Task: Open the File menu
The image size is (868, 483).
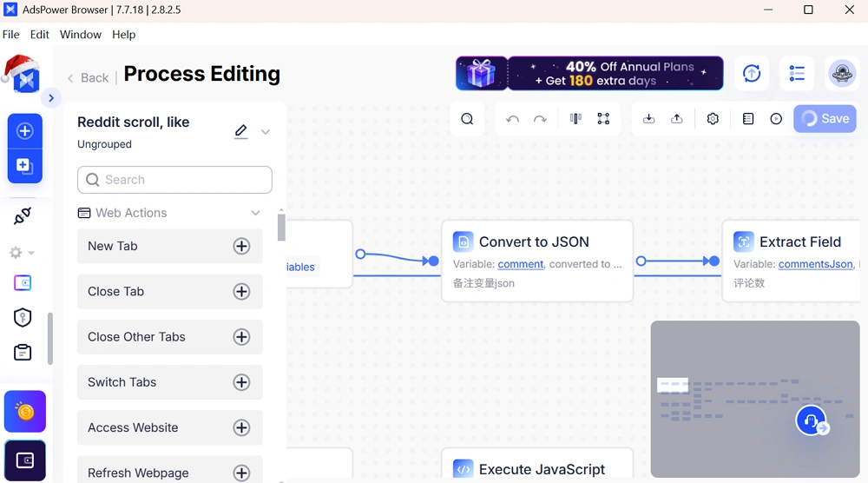Action: click(11, 35)
